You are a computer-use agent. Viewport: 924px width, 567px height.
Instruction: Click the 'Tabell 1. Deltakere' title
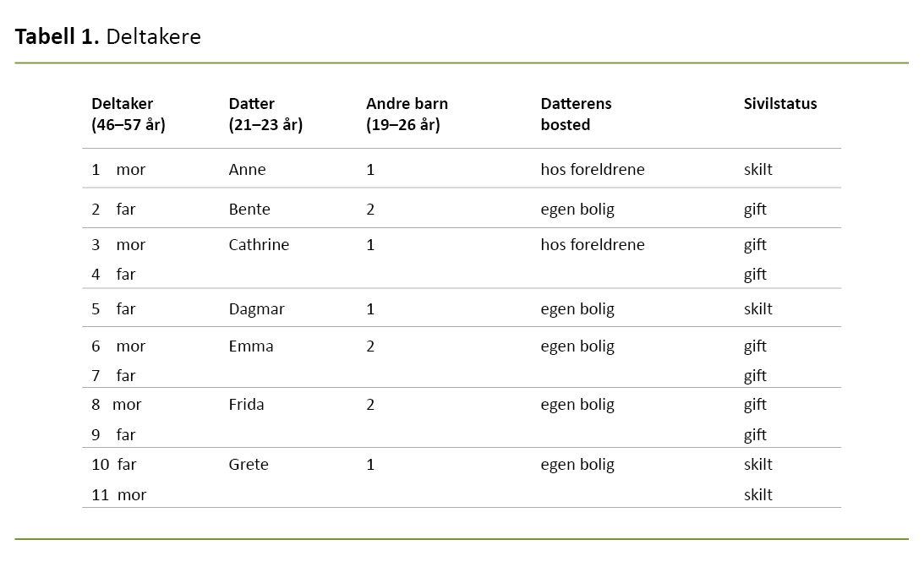point(108,37)
